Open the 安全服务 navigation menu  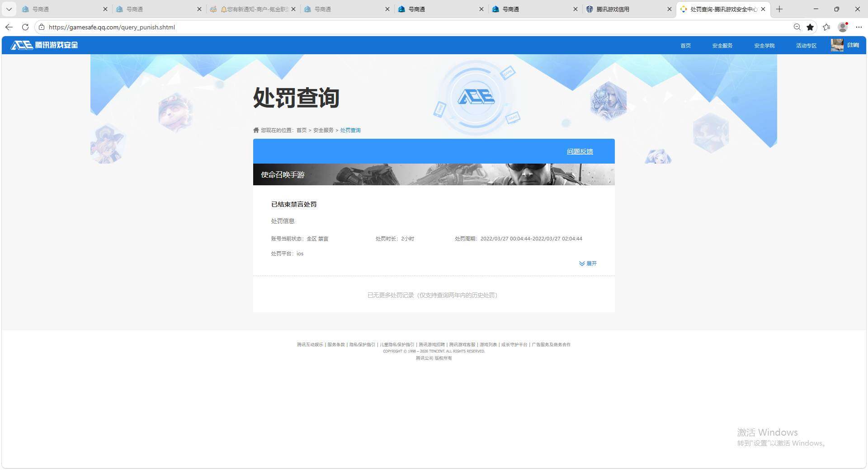point(722,45)
